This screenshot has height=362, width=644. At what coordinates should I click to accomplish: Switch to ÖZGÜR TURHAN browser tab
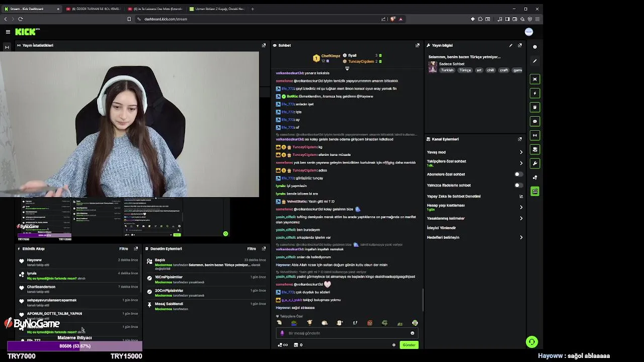(93, 9)
